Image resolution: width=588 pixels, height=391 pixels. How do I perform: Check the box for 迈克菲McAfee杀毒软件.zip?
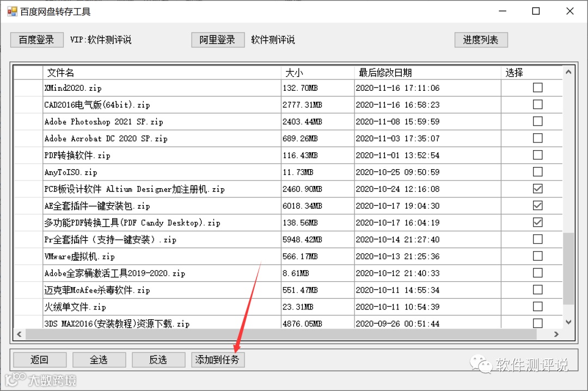537,290
